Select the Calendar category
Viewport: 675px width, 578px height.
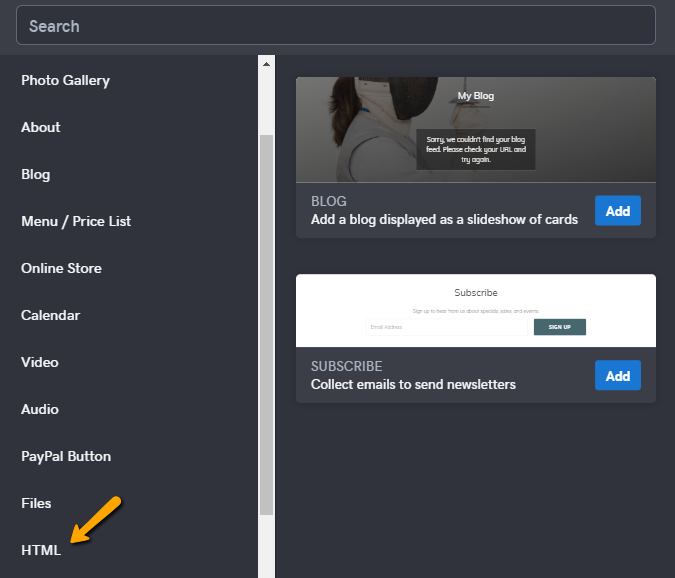click(x=50, y=315)
